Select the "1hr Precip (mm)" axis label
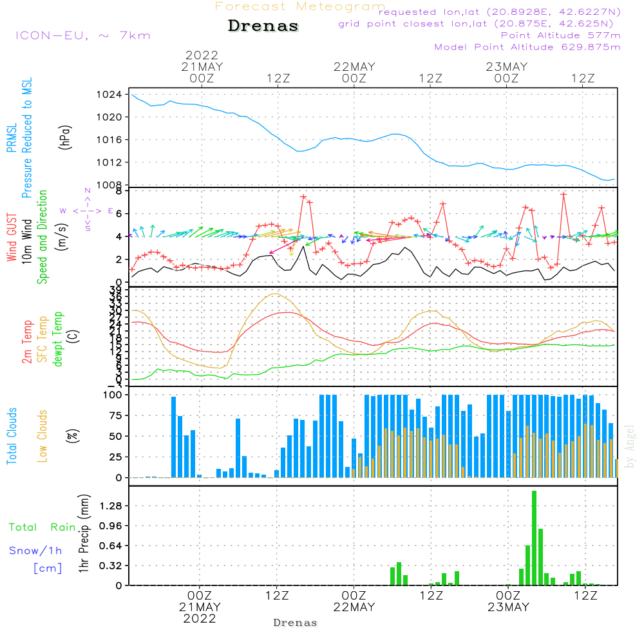The width and height of the screenshot is (644, 644). click(84, 533)
